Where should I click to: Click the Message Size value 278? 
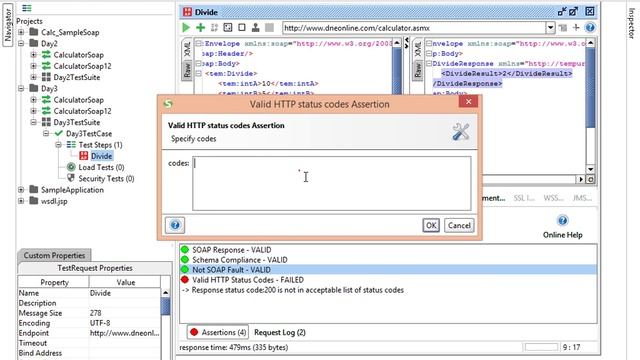[124, 313]
